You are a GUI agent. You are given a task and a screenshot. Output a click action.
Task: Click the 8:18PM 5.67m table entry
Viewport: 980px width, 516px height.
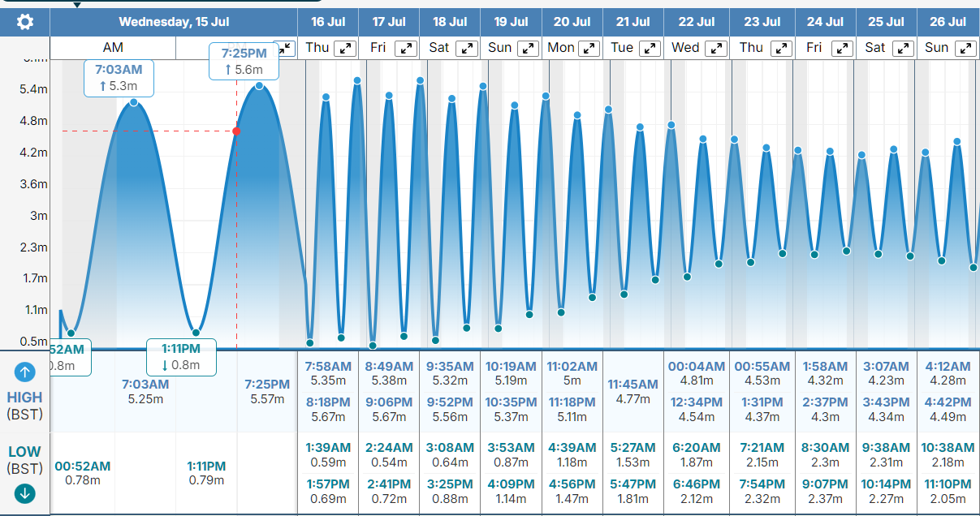(x=328, y=410)
